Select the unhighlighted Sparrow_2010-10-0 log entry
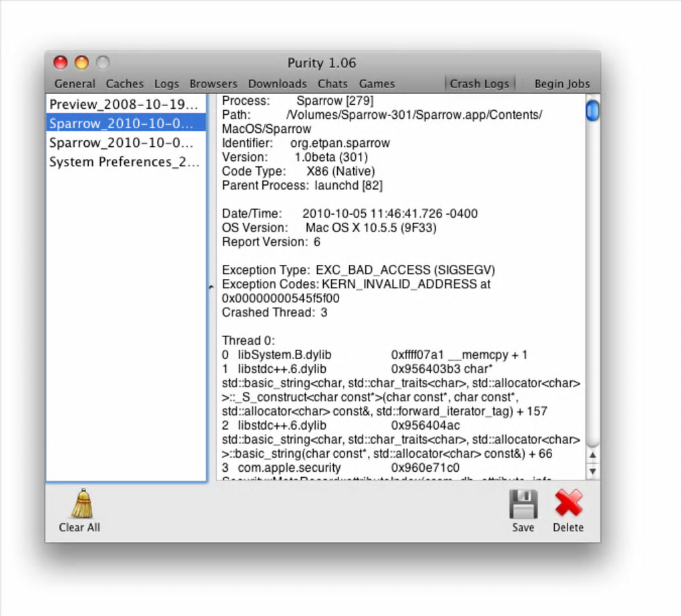The image size is (681, 616). pyautogui.click(x=126, y=142)
